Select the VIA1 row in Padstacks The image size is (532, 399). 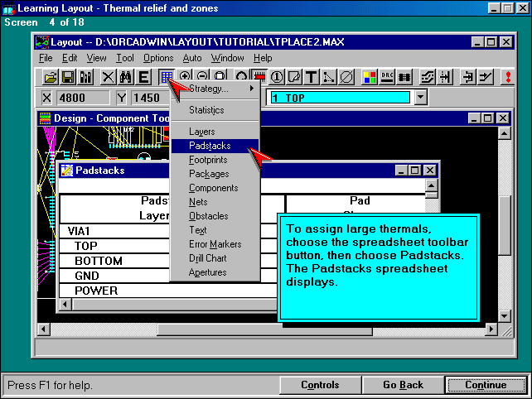pos(81,231)
